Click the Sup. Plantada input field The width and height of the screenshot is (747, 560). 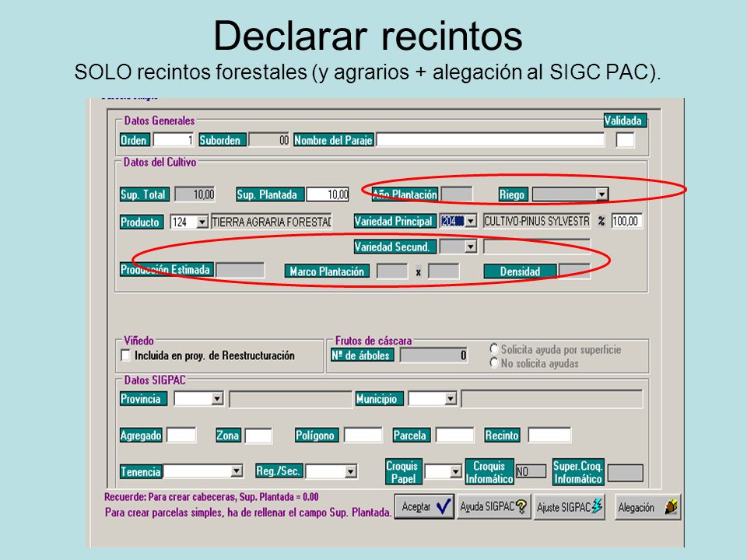[x=328, y=194]
